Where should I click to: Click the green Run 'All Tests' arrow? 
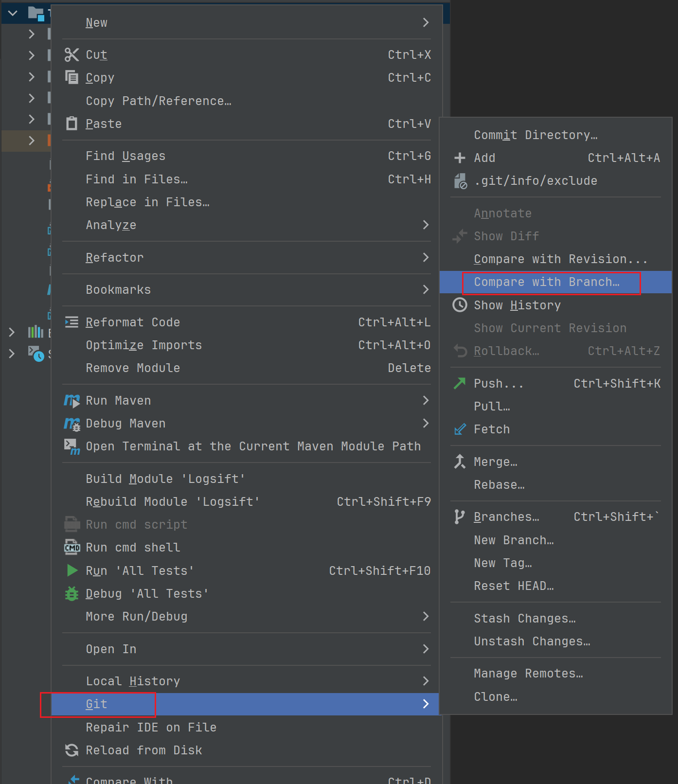72,570
